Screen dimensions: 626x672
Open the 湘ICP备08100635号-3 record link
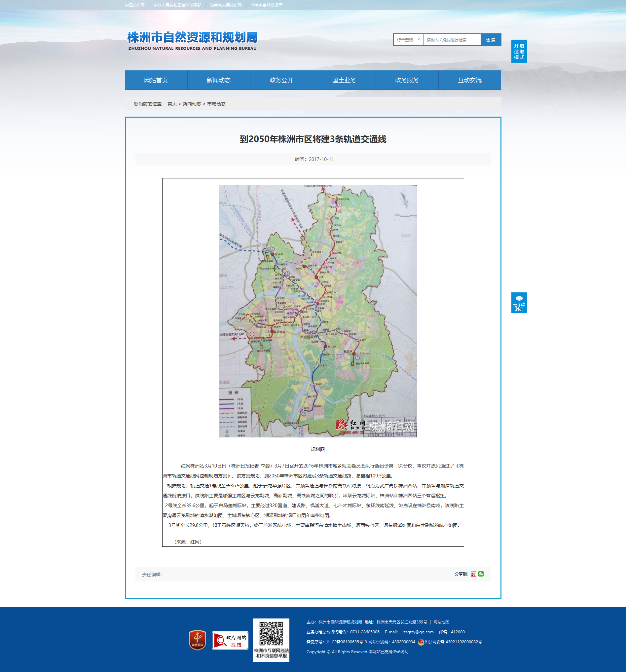click(x=347, y=642)
